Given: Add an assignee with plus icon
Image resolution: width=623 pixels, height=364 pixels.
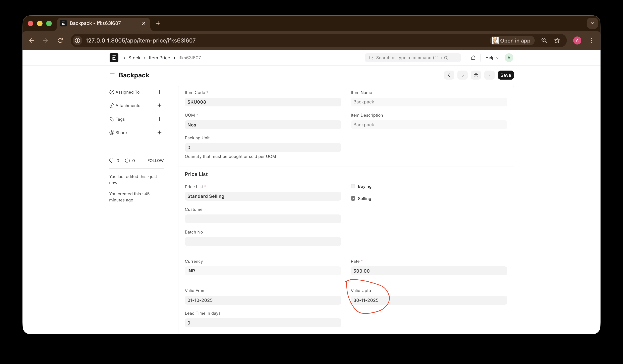Looking at the screenshot, I should pyautogui.click(x=159, y=92).
